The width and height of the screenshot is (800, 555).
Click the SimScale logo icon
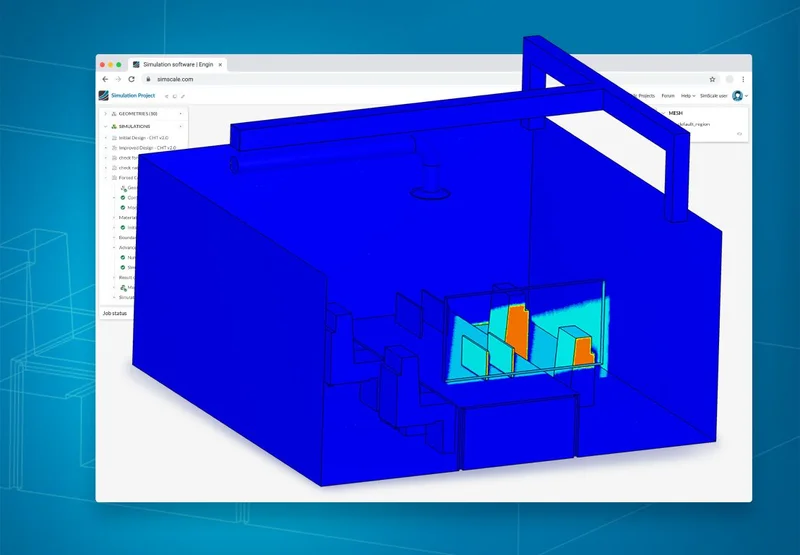(102, 96)
